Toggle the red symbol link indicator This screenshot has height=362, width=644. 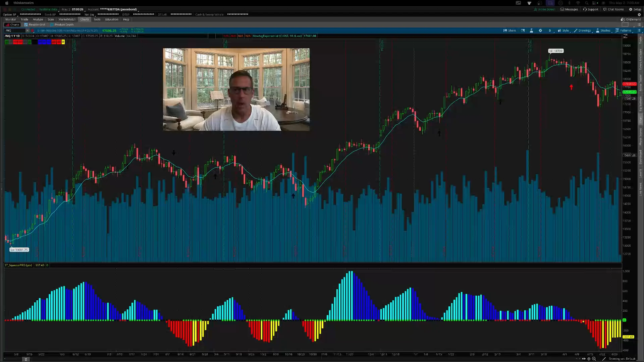coord(33,31)
